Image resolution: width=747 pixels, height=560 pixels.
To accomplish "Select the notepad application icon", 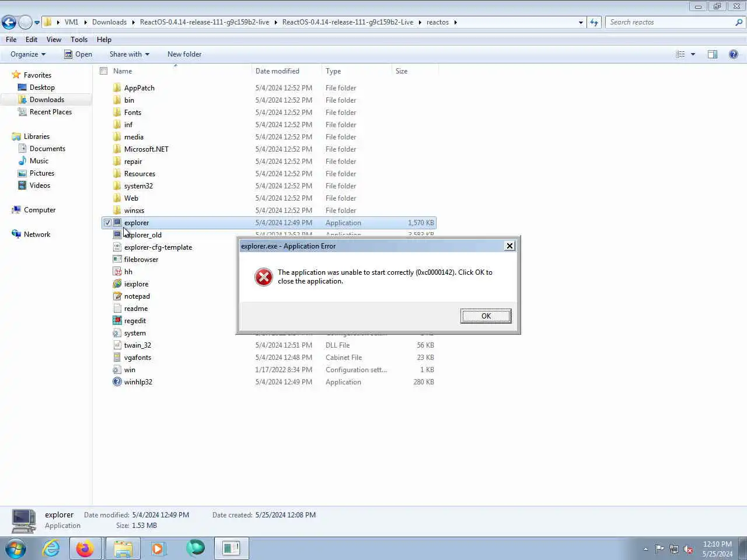I will coord(117,296).
